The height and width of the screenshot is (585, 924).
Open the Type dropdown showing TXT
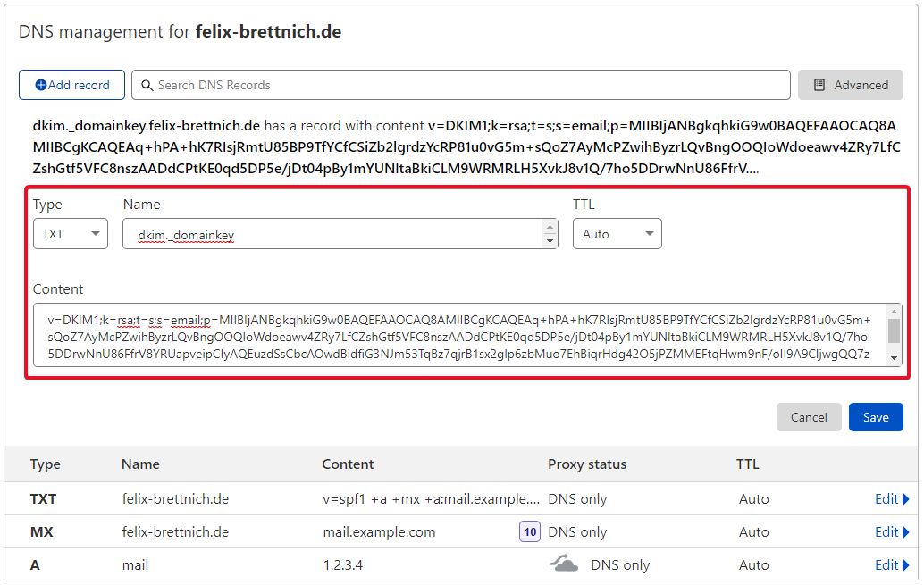tap(71, 234)
